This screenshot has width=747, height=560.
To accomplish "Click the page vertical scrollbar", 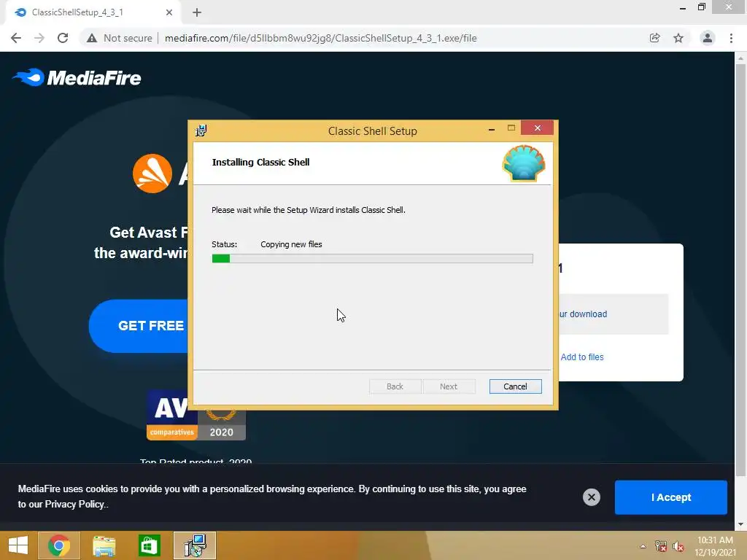I will [740, 269].
